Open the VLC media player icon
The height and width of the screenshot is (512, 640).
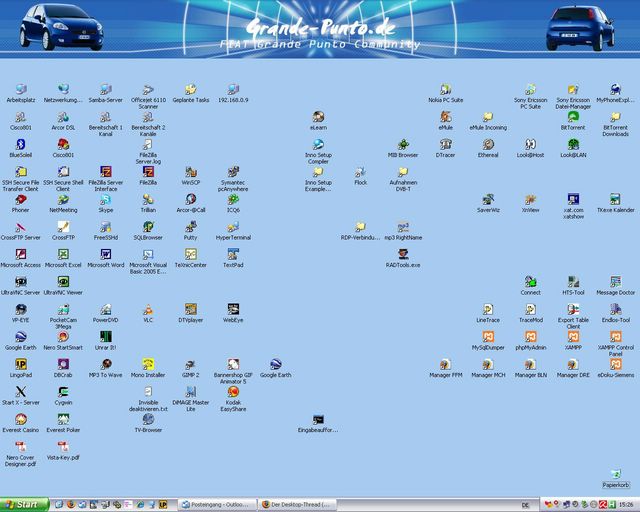[x=148, y=310]
